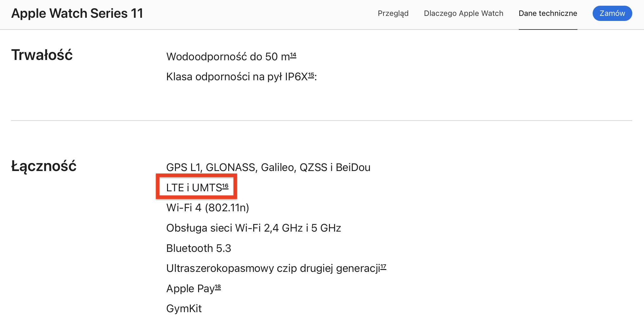Click the Obsługa sieci Wi-Fi specification
This screenshot has width=644, height=329.
click(254, 228)
